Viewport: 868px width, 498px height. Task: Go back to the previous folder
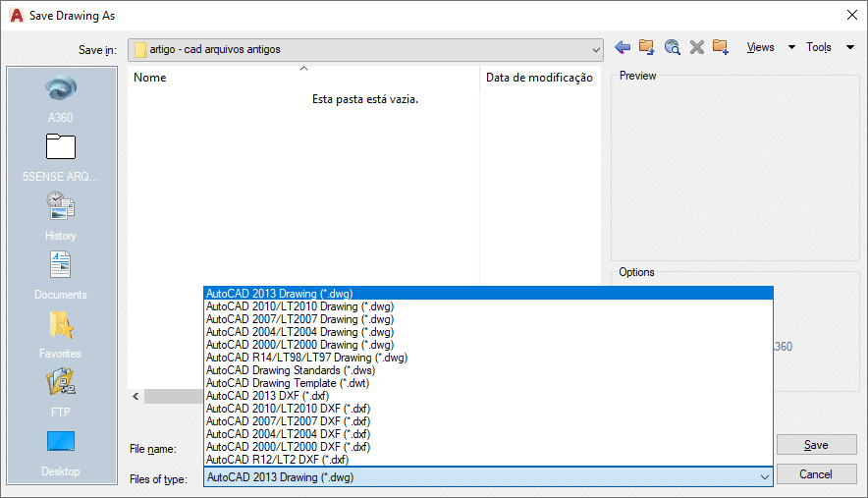tap(623, 48)
